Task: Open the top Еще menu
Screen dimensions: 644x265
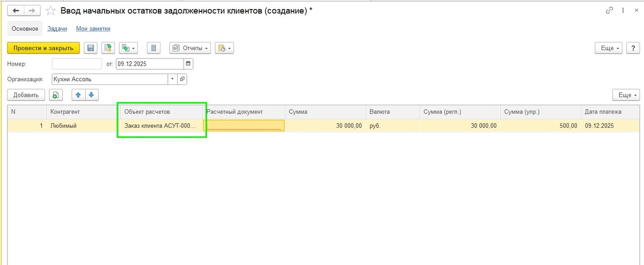Action: point(609,48)
